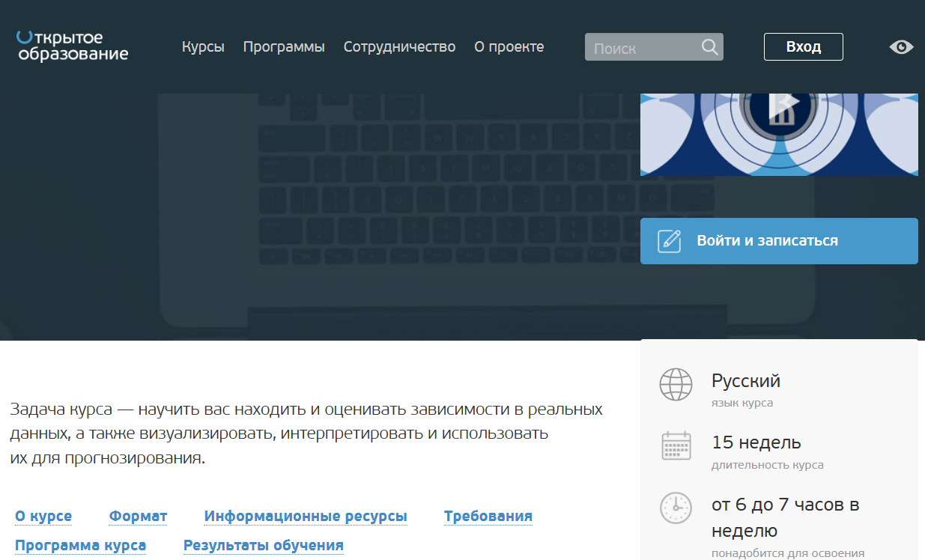Open the О проекте menu item

point(509,47)
